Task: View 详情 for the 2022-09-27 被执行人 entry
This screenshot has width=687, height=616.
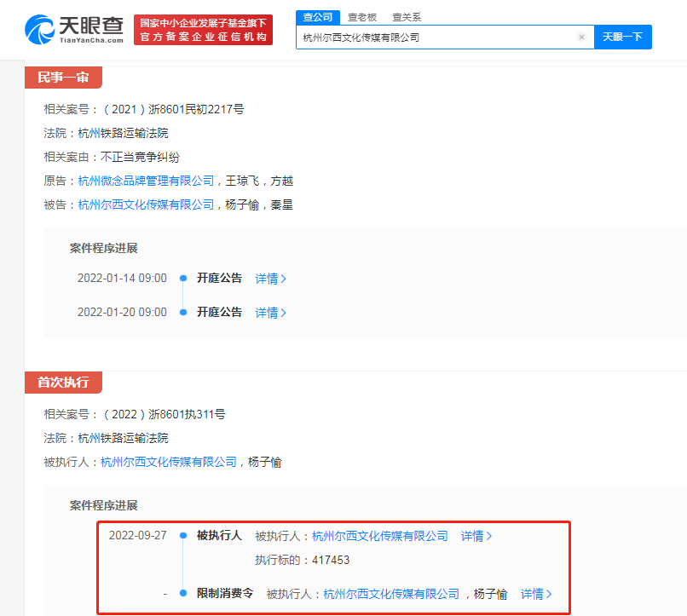Action: pyautogui.click(x=476, y=536)
